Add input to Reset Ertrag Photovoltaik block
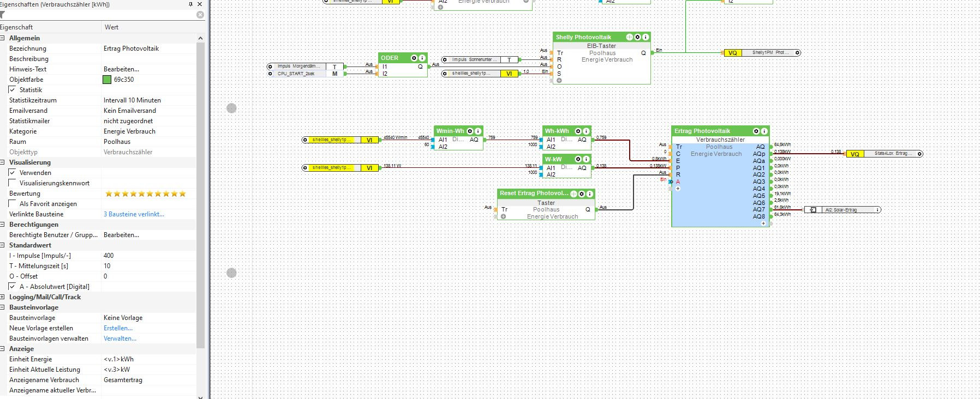Screen dimensions: 980x399 pyautogui.click(x=503, y=216)
